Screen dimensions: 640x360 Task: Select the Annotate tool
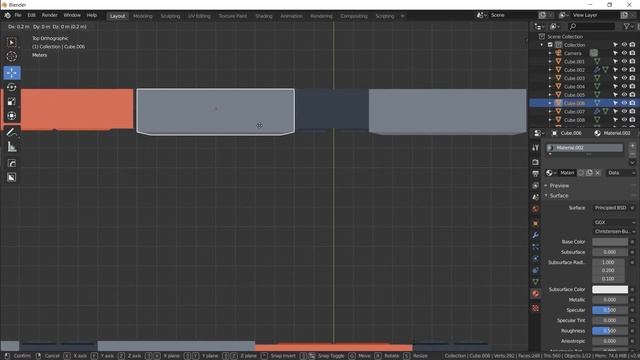(11, 133)
